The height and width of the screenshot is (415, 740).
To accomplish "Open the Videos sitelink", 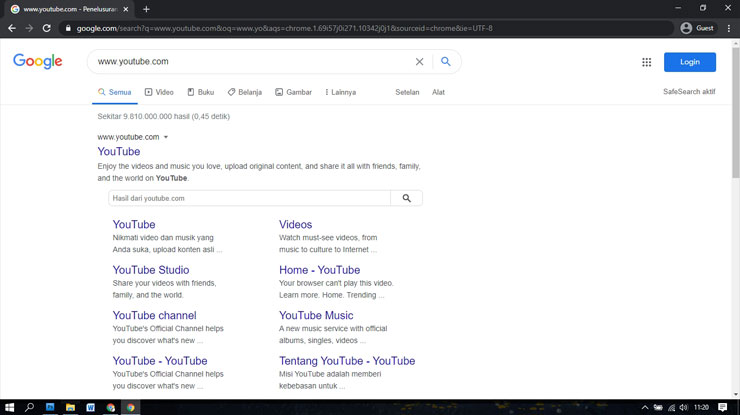I will point(295,224).
